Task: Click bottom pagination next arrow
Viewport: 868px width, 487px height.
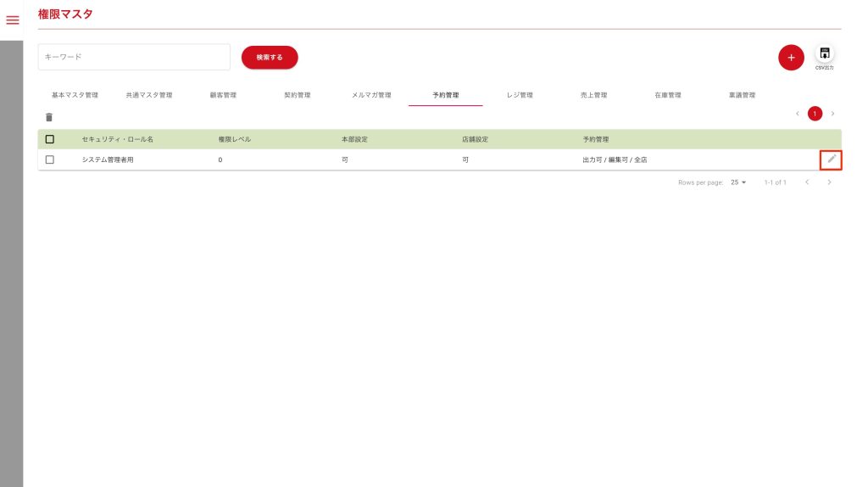Action: (829, 182)
